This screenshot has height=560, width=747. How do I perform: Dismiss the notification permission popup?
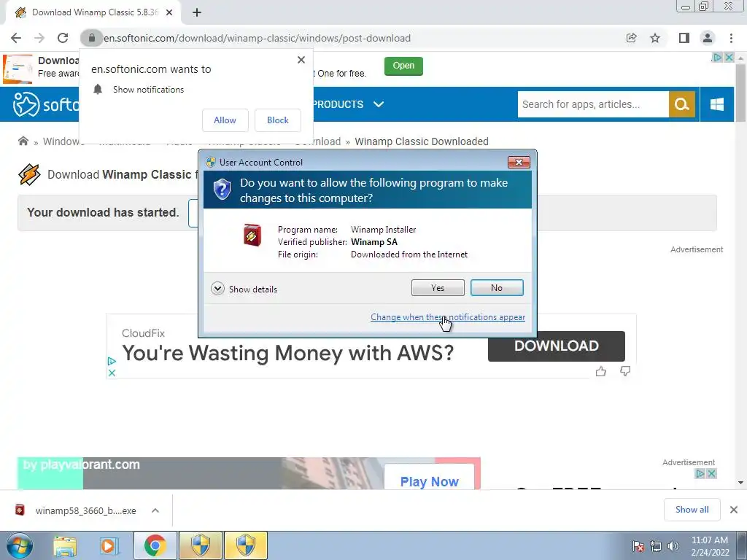301,60
